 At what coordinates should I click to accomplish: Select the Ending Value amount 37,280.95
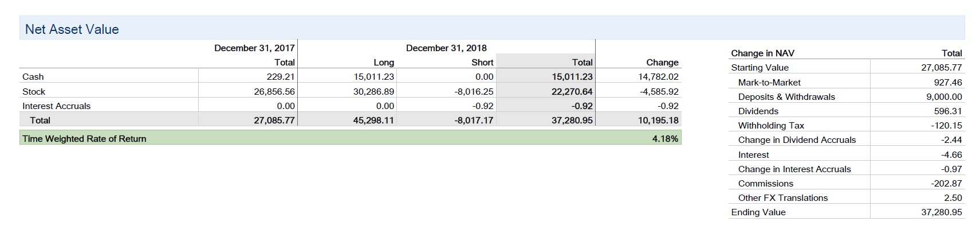(941, 212)
